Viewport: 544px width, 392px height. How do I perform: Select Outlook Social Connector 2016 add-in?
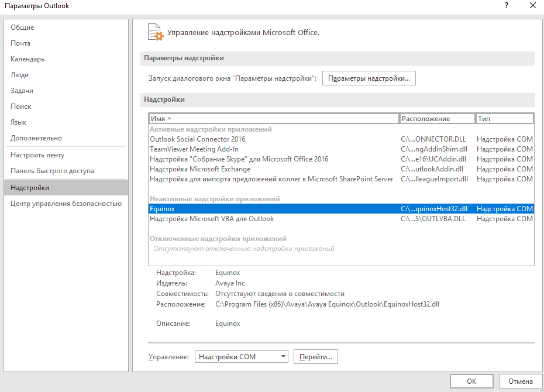pos(341,139)
